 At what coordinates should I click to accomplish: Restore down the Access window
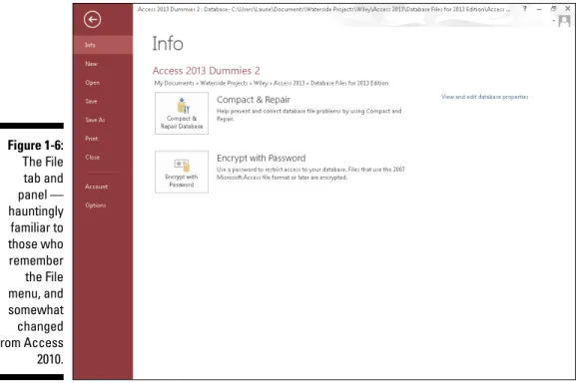(x=553, y=8)
